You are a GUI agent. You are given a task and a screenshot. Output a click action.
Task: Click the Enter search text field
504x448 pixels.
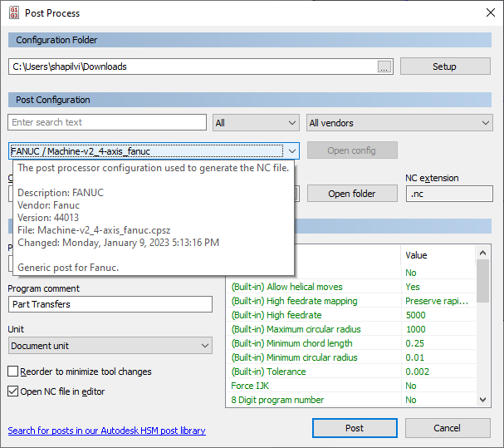pos(107,123)
